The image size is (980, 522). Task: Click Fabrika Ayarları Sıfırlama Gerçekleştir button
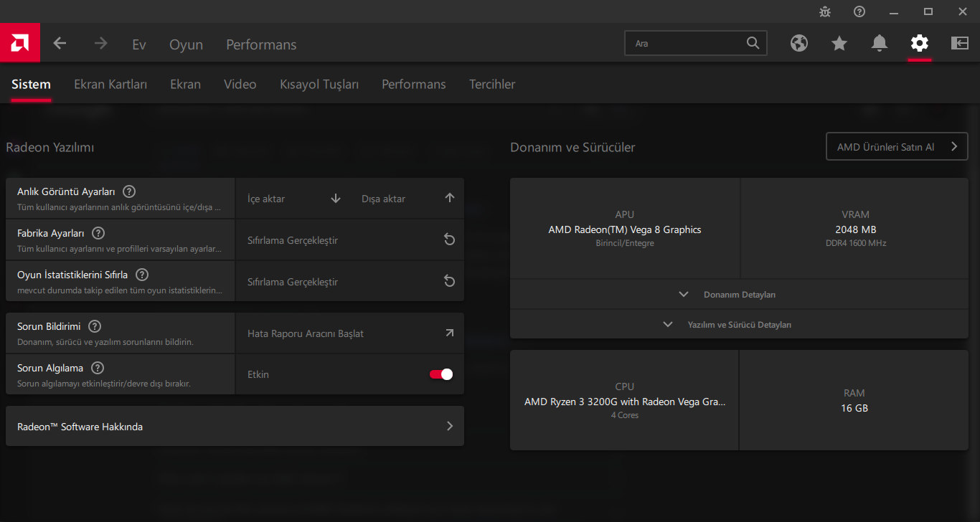[350, 240]
